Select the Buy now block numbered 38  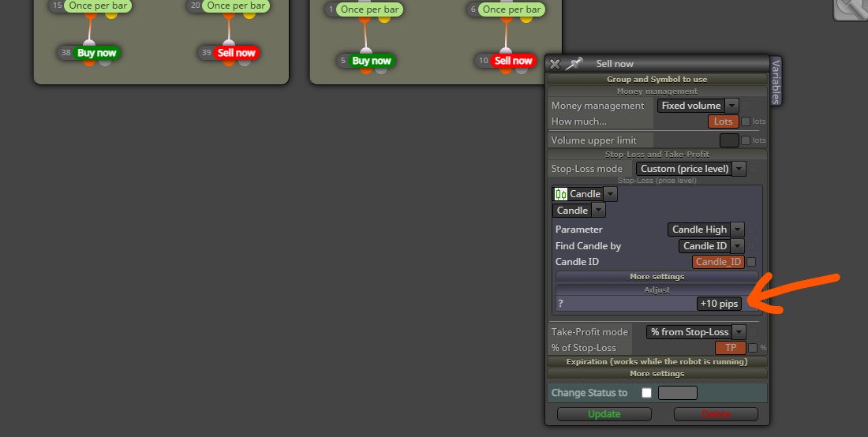pyautogui.click(x=97, y=53)
